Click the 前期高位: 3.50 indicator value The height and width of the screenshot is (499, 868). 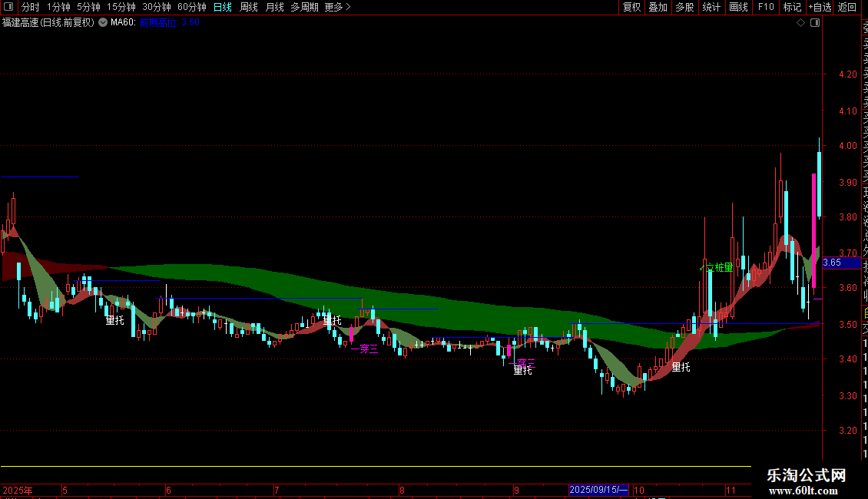coord(170,23)
